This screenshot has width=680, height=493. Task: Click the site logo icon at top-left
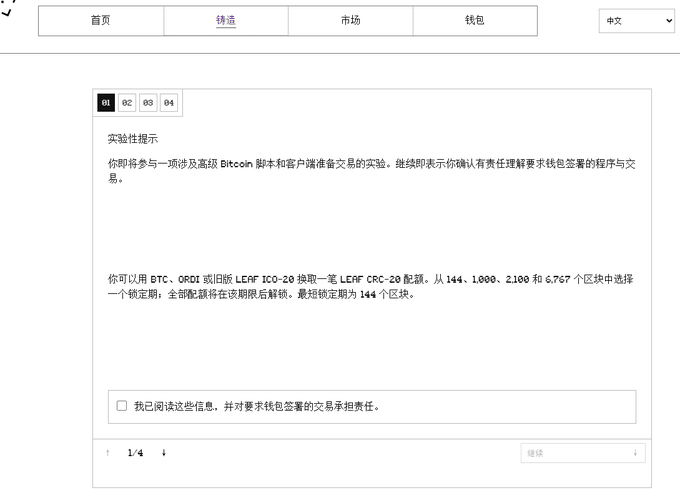10,8
